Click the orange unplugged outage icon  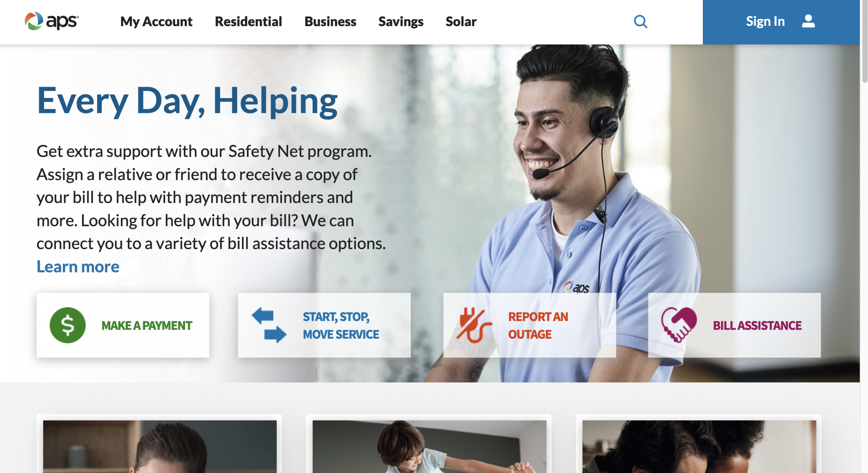point(474,325)
